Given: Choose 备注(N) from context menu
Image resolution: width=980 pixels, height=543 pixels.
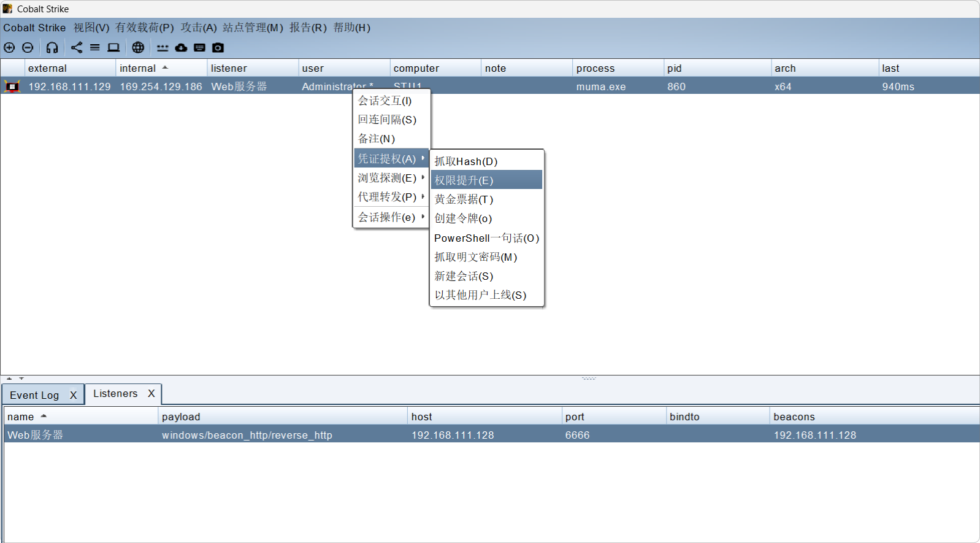Looking at the screenshot, I should (391, 139).
